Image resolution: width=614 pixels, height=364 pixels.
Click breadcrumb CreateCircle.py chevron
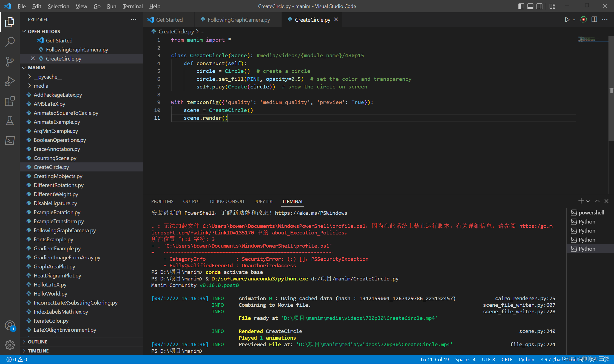pyautogui.click(x=197, y=31)
